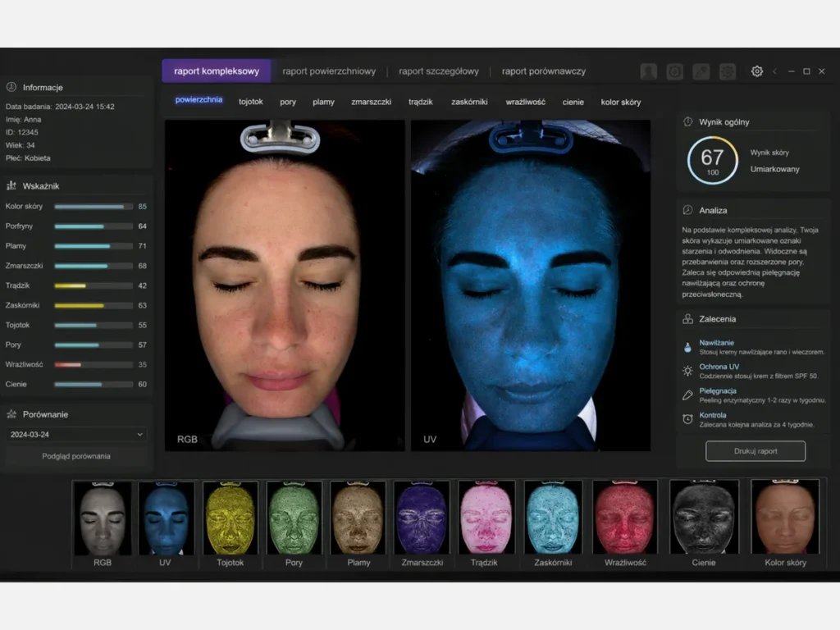
Task: Click the large UV face image
Action: (x=531, y=285)
